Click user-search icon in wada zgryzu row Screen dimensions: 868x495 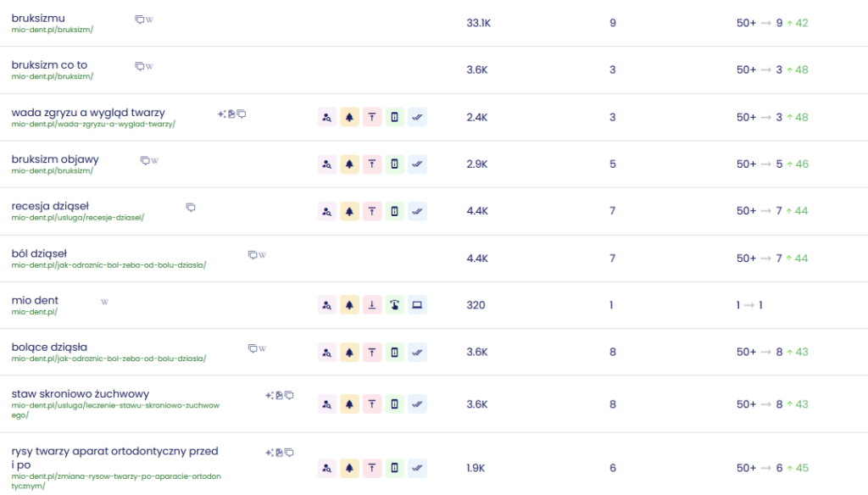point(327,117)
